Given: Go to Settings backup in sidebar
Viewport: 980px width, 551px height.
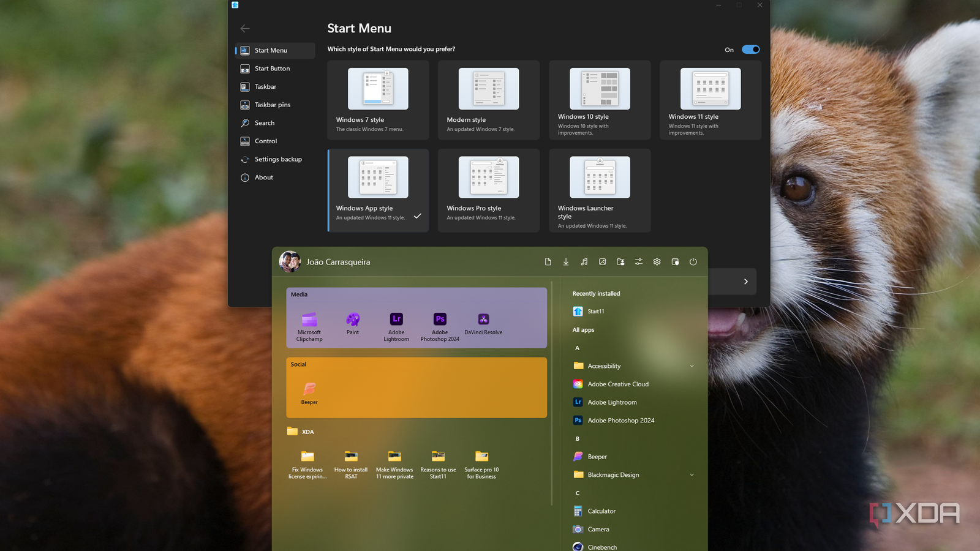Looking at the screenshot, I should pos(277,159).
